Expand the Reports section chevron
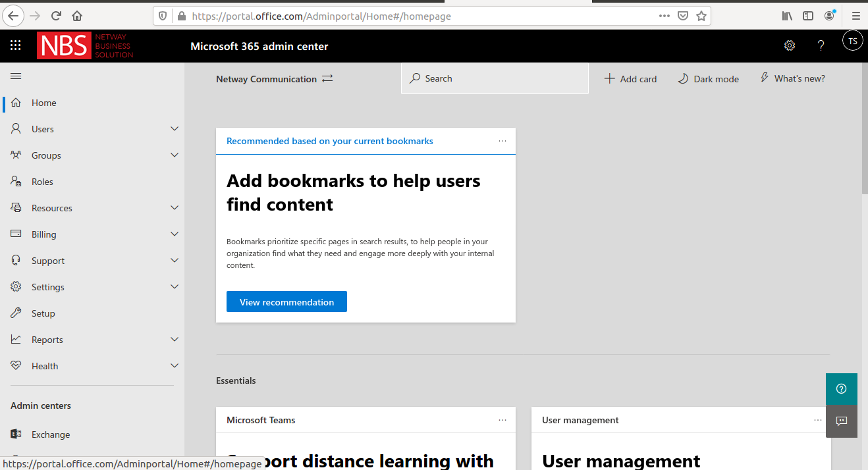The height and width of the screenshot is (470, 868). [x=175, y=340]
